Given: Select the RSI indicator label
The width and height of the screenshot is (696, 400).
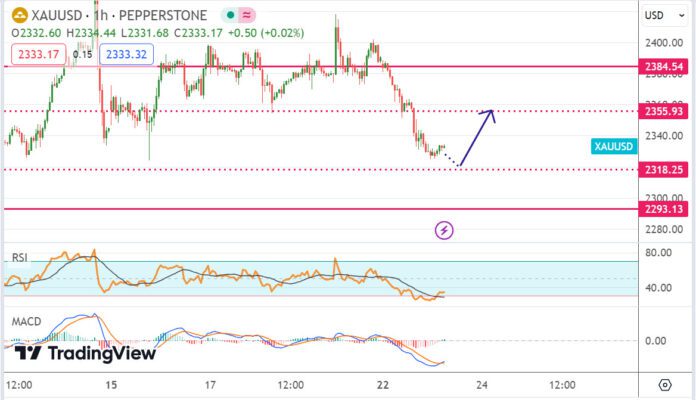Looking at the screenshot, I should pos(18,258).
